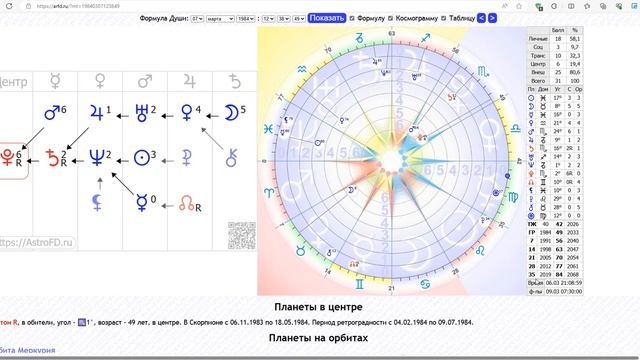Click center of the cosmogram wheel

click(x=392, y=161)
